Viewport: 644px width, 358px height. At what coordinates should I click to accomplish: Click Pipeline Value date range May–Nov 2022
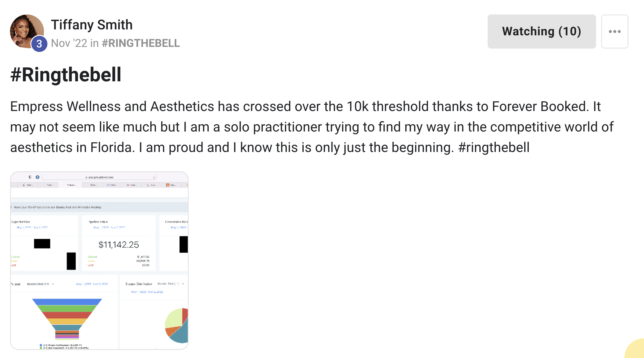coord(109,227)
